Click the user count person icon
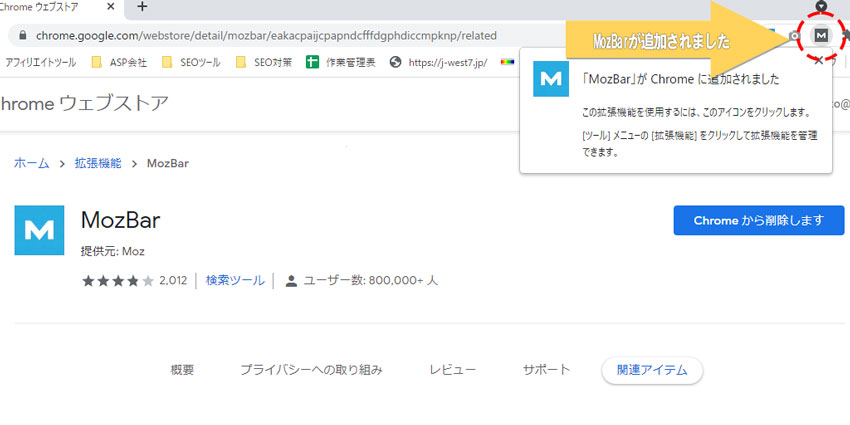This screenshot has width=850, height=425. pos(292,281)
